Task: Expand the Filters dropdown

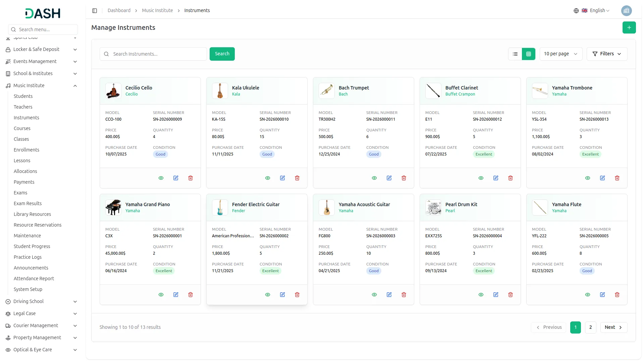Action: click(607, 54)
